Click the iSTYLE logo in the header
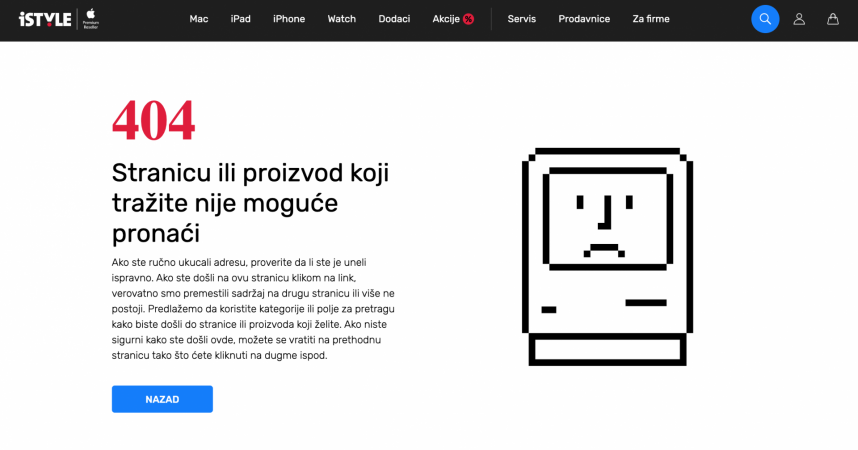This screenshot has width=858, height=450. tap(45, 19)
